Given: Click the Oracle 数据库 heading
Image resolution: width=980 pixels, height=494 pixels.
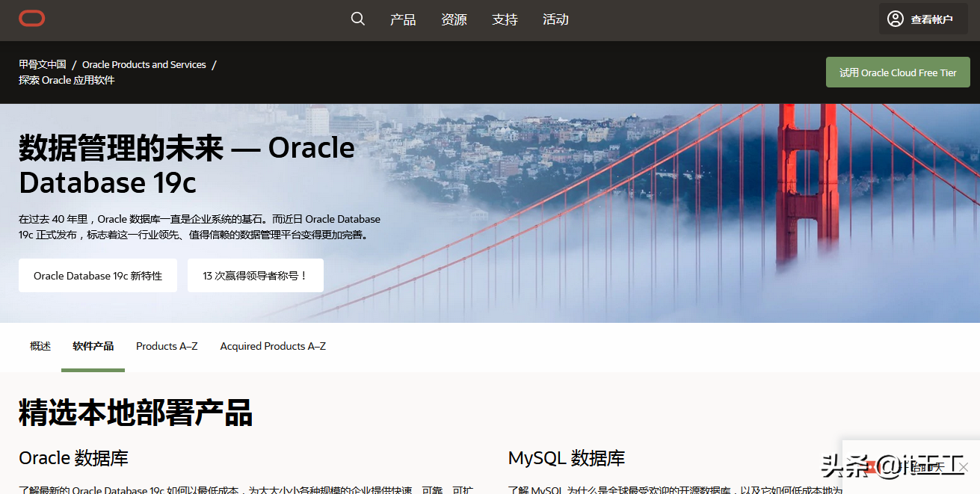Looking at the screenshot, I should (x=73, y=457).
